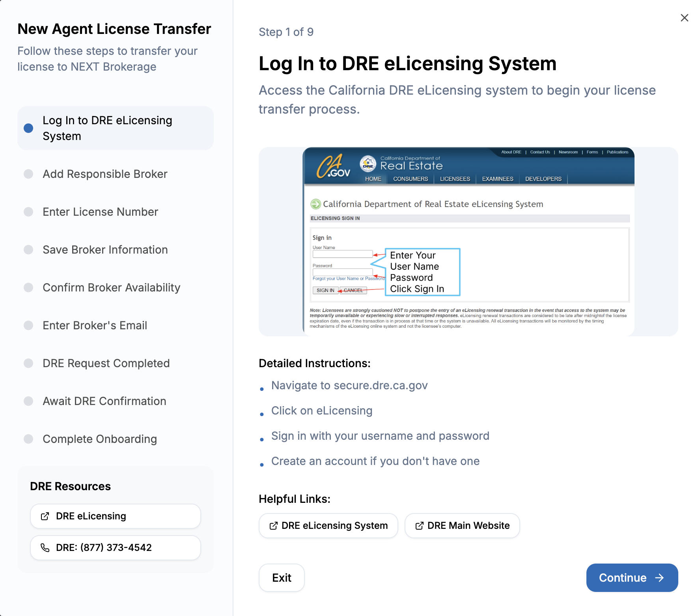Click external link icon on DRE eLicensing System

273,526
